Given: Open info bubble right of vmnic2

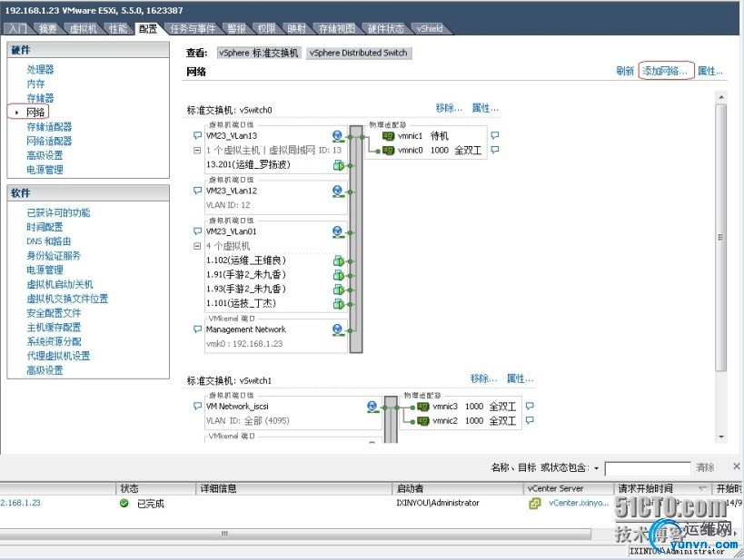Looking at the screenshot, I should tap(530, 420).
